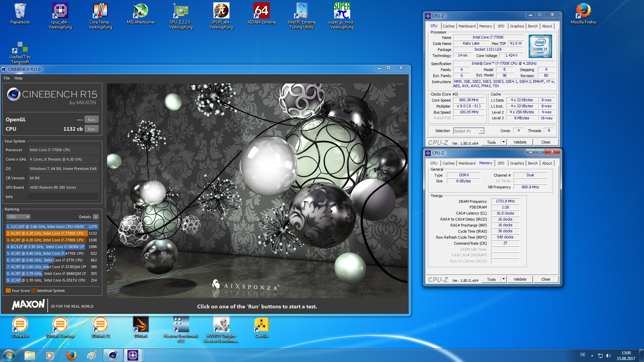This screenshot has height=362, width=644.
Task: Switch to CPU tab in bottom CPU-Z
Action: (434, 163)
